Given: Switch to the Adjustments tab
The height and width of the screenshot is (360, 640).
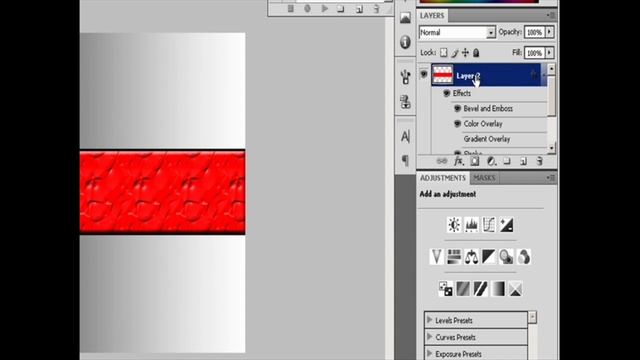Looking at the screenshot, I should 443,178.
